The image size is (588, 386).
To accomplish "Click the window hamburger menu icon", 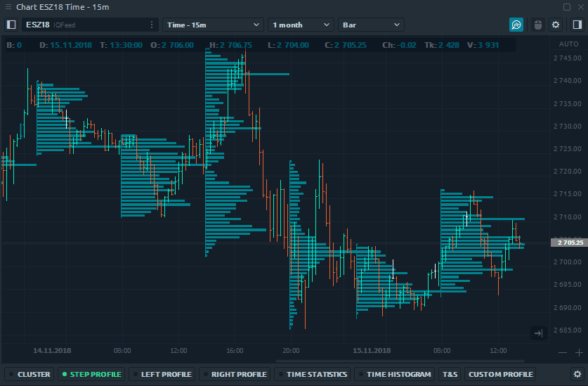I will (x=8, y=7).
